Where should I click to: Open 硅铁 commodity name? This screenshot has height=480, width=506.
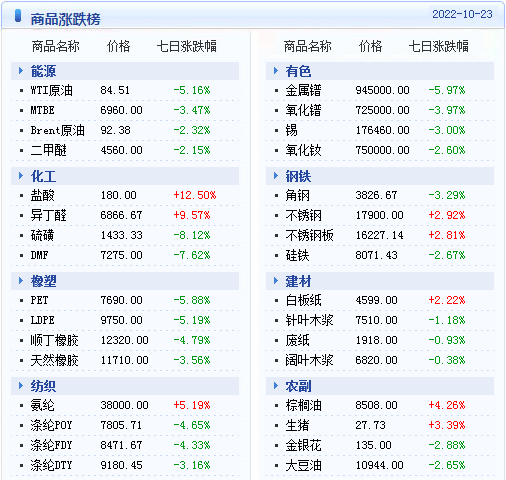pos(297,255)
